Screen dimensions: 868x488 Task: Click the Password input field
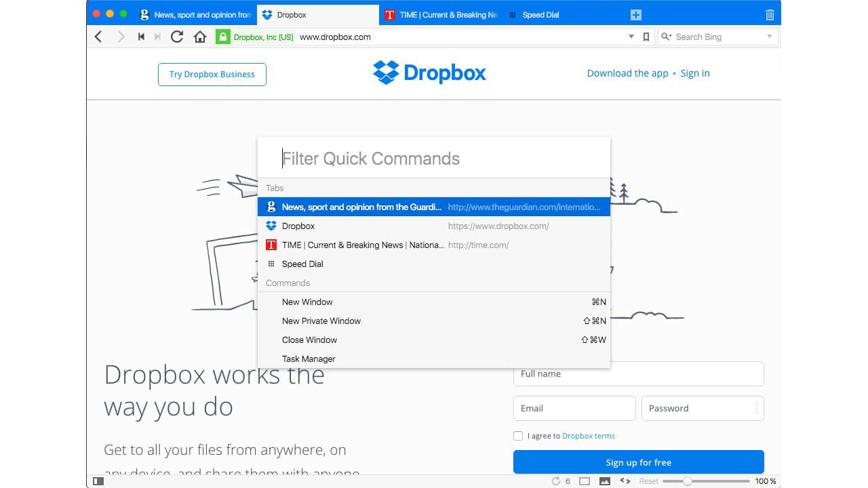pyautogui.click(x=703, y=409)
